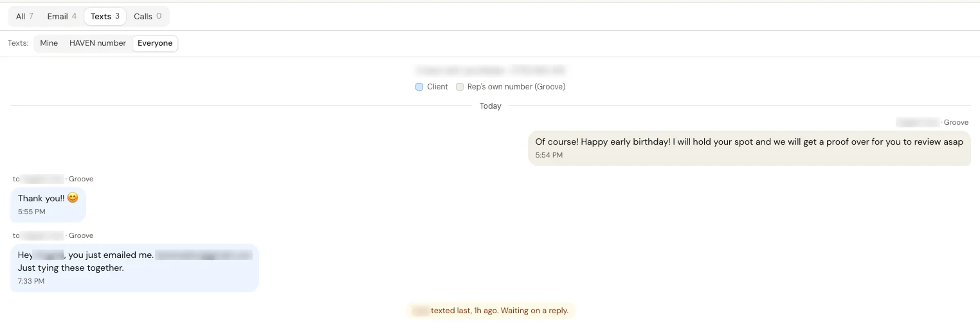Toggle the Rep's own number (Groove) checkbox
Viewport: 980px width, 328px height.
[x=460, y=87]
